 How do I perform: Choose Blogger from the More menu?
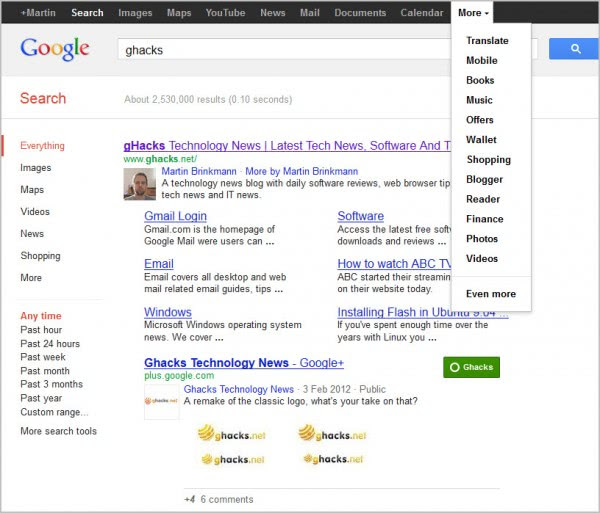tap(484, 179)
